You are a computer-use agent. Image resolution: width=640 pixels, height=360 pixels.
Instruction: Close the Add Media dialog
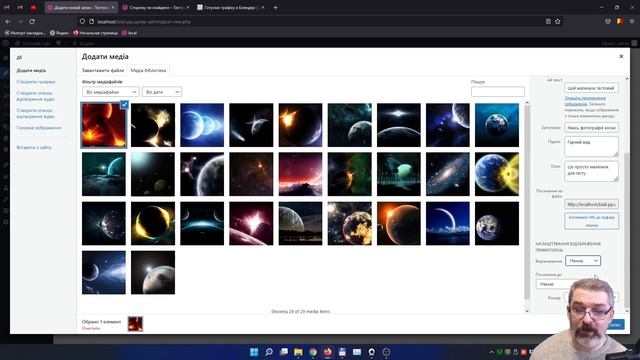pyautogui.click(x=621, y=56)
